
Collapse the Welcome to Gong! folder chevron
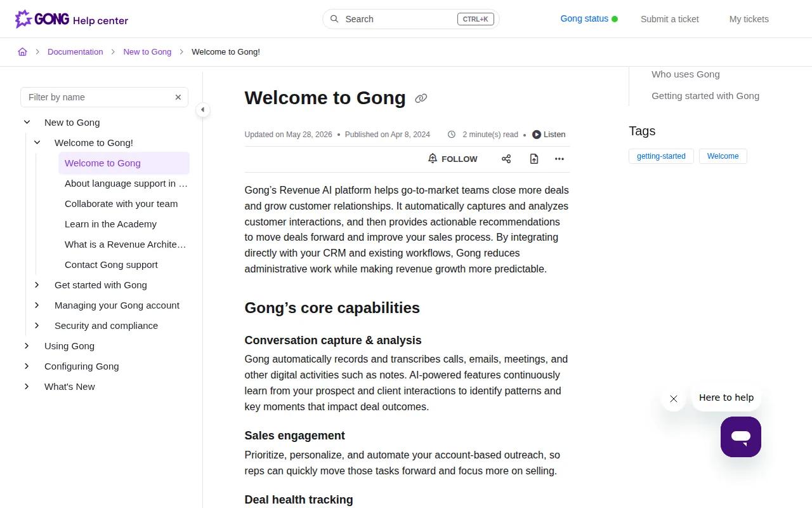pos(37,143)
